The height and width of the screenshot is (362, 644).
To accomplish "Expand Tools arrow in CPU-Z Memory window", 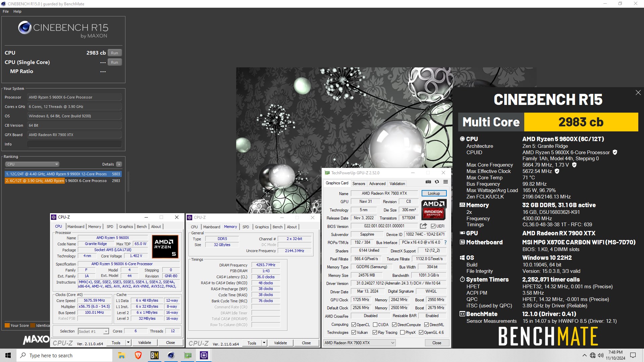I will tap(264, 343).
